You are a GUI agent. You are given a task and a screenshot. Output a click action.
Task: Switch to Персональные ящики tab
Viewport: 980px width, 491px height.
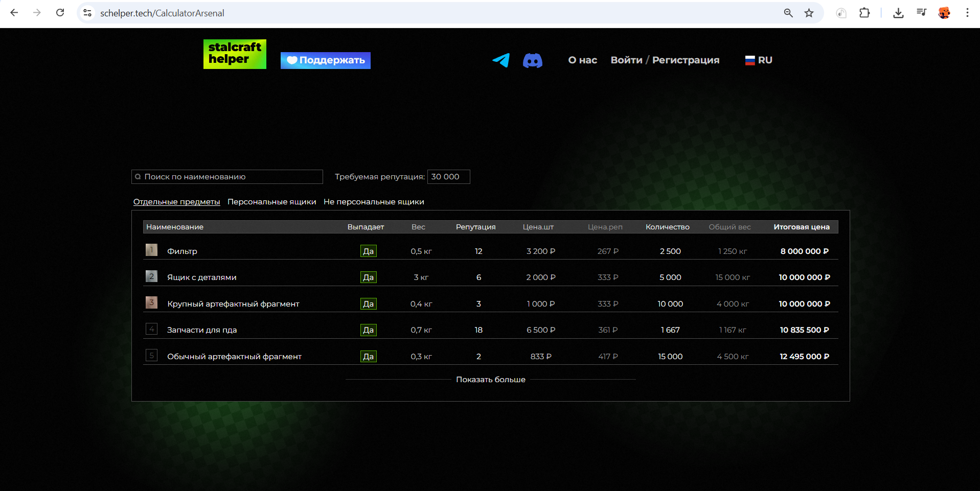pyautogui.click(x=271, y=202)
